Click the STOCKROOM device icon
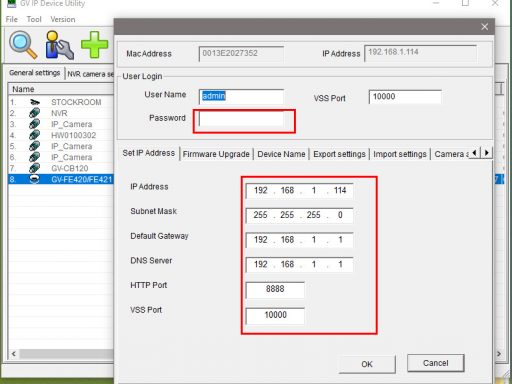This screenshot has height=384, width=512. tap(35, 102)
